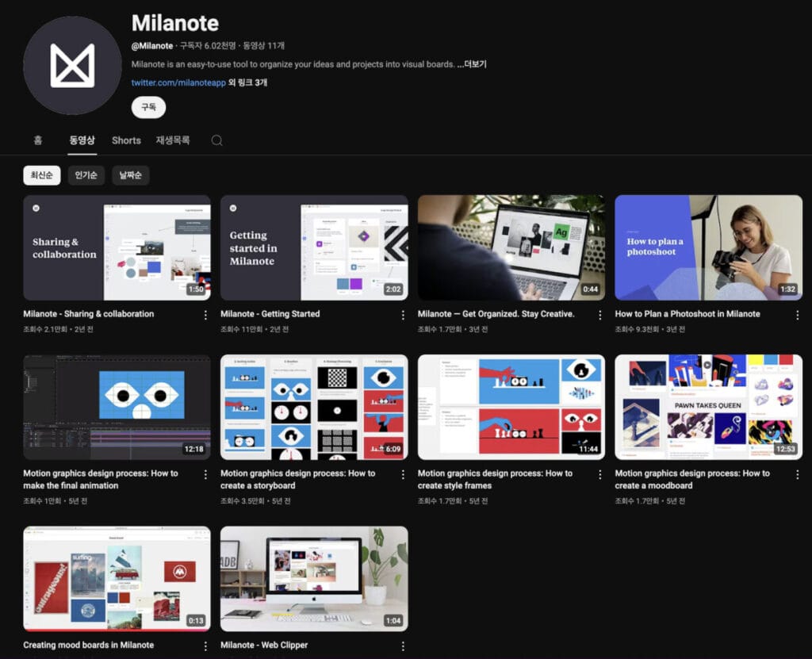Switch to the 재생목록 tab
The width and height of the screenshot is (812, 659).
(173, 140)
